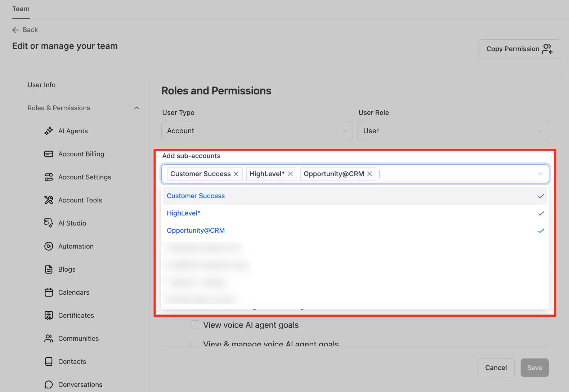Viewport: 569px width, 392px height.
Task: Go to Conversations permissions
Action: coord(80,385)
